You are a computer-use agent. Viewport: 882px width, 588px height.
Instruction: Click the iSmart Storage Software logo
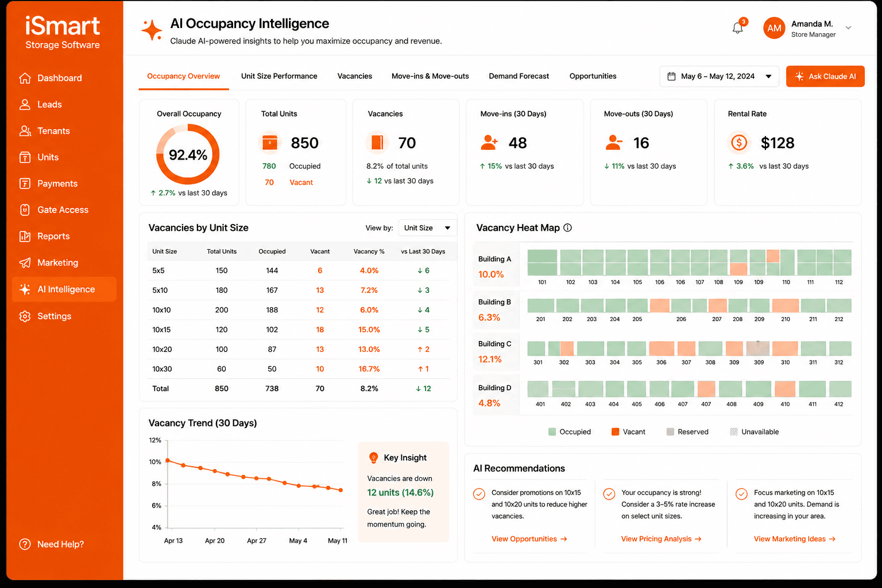pos(63,32)
